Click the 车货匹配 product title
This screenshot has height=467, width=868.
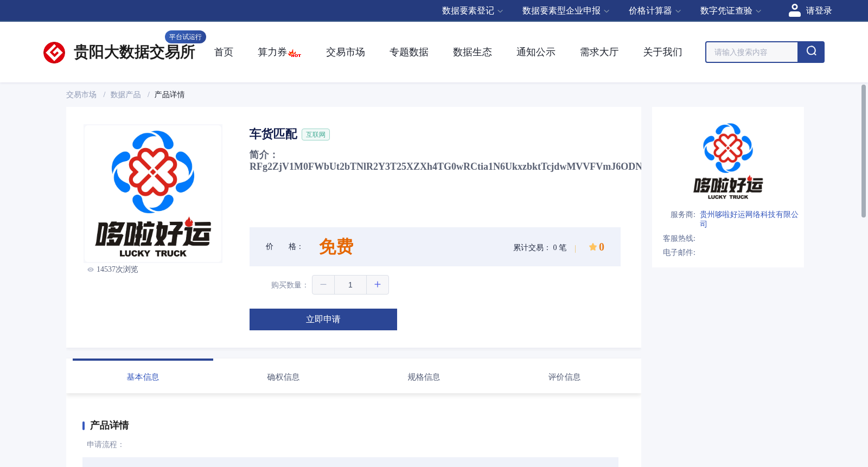(x=273, y=134)
